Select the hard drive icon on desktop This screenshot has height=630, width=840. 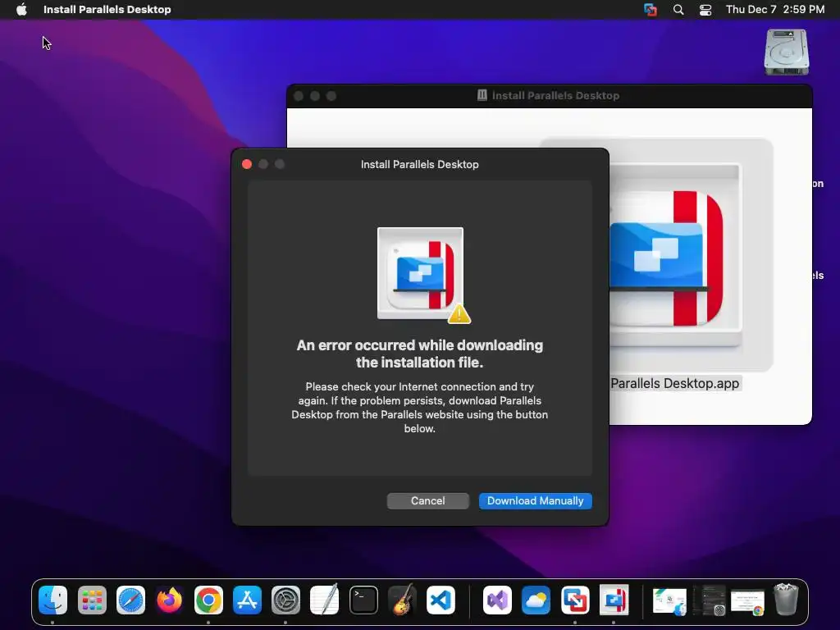787,52
